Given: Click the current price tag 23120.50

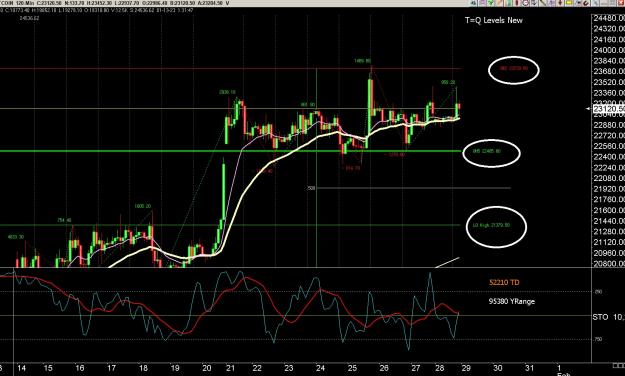Looking at the screenshot, I should coord(609,109).
